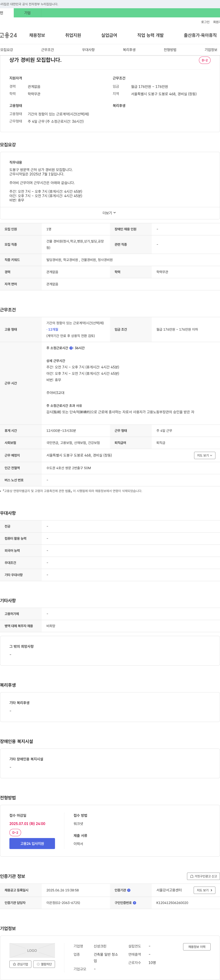Click 서울강서고용센터 agency name
220x980 pixels.
pyautogui.click(x=169, y=890)
